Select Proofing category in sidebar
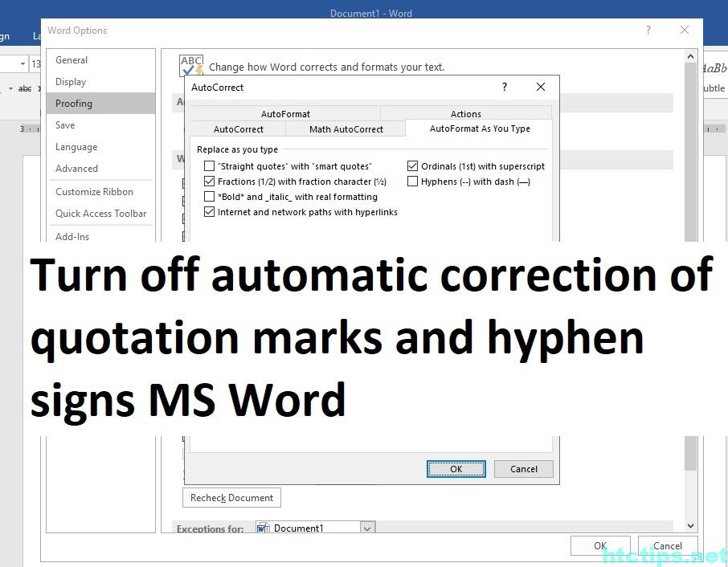 coord(100,103)
